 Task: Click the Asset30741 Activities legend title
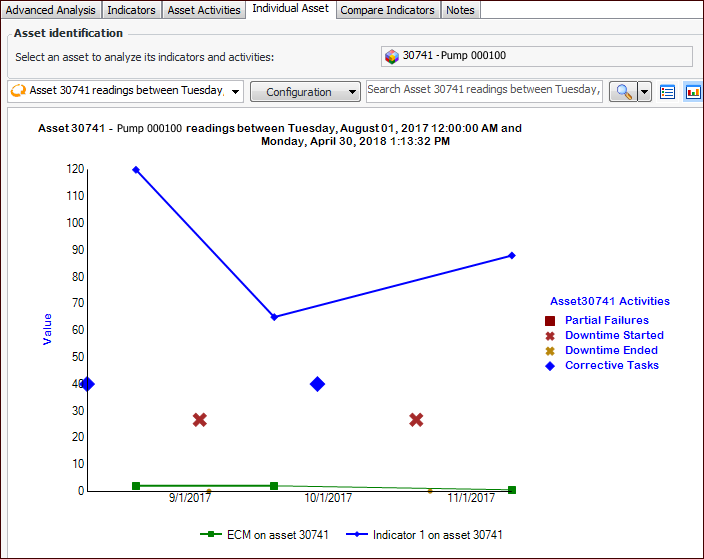tap(610, 301)
